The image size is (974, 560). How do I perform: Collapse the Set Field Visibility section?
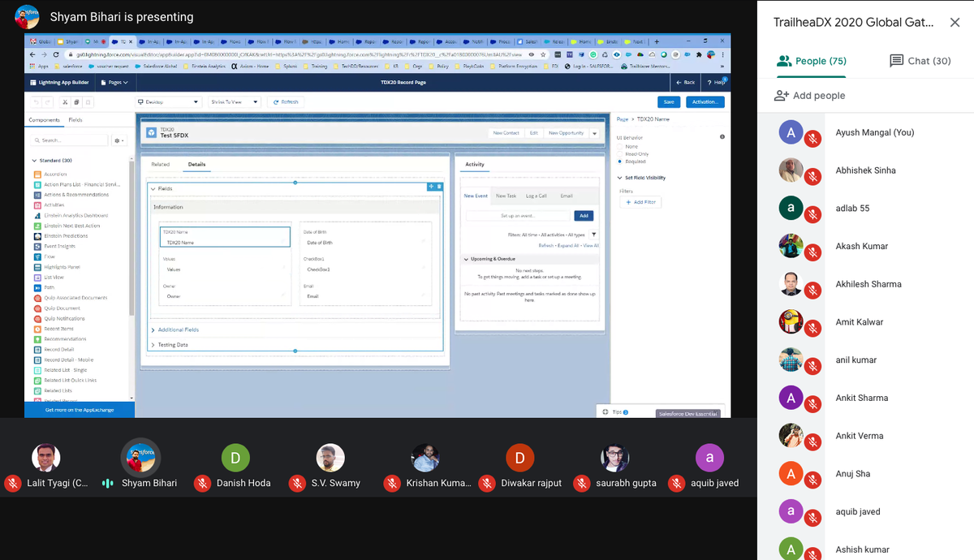click(x=619, y=178)
